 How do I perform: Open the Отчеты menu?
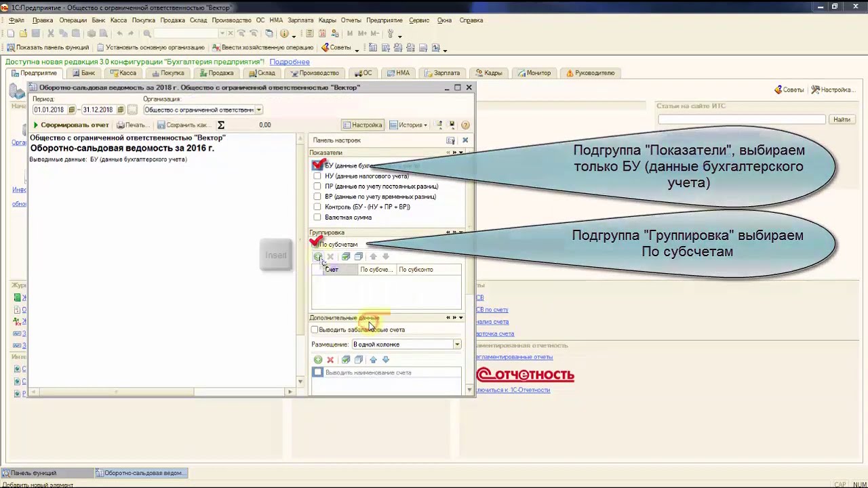(351, 20)
